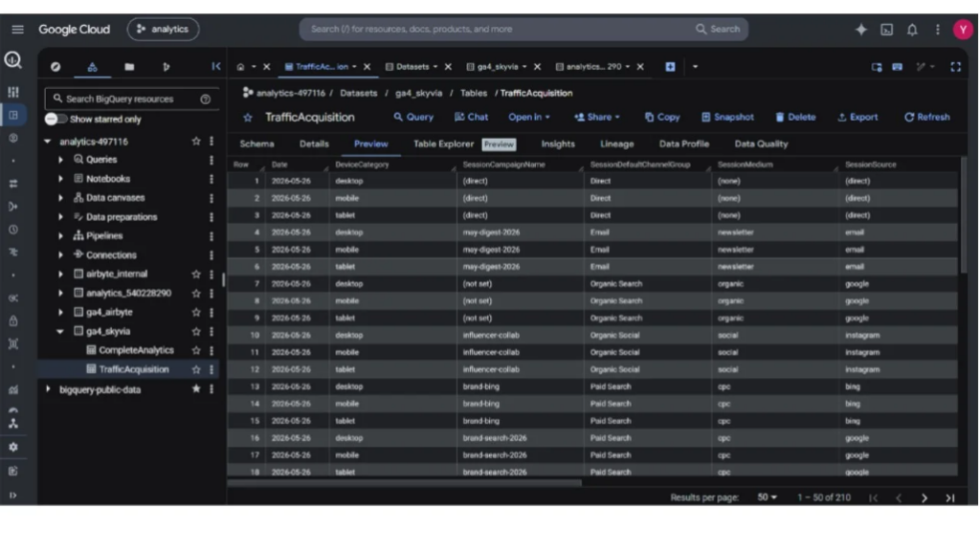Star the analytics-497116 project

point(195,142)
